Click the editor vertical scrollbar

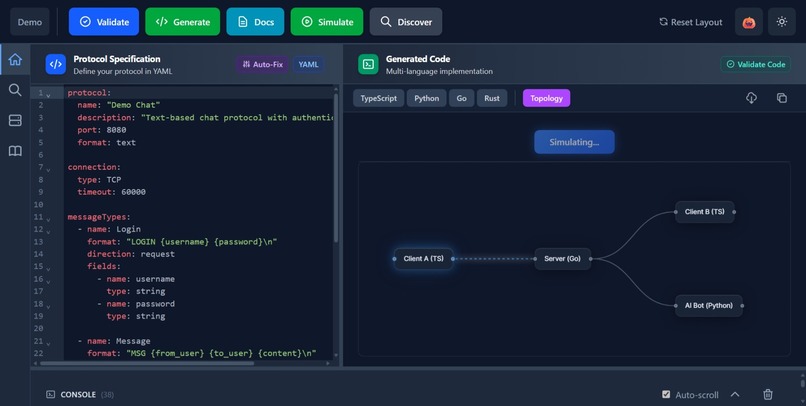[336, 167]
